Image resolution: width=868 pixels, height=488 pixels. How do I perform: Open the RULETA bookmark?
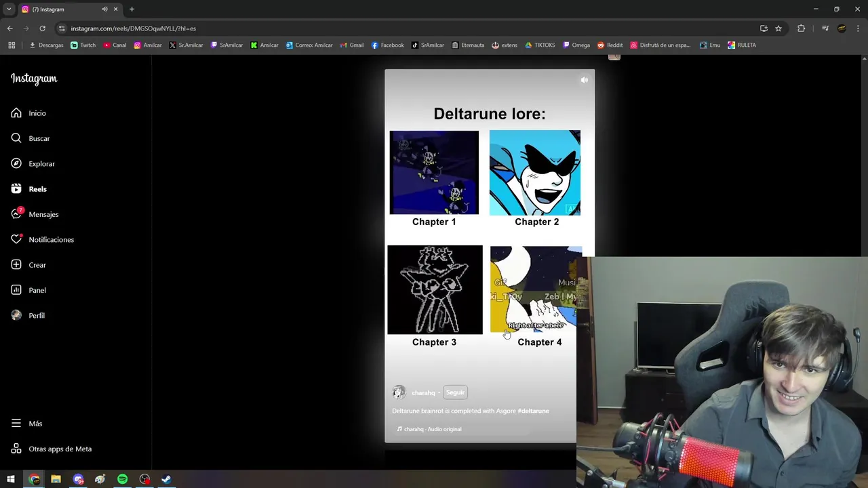tap(742, 45)
